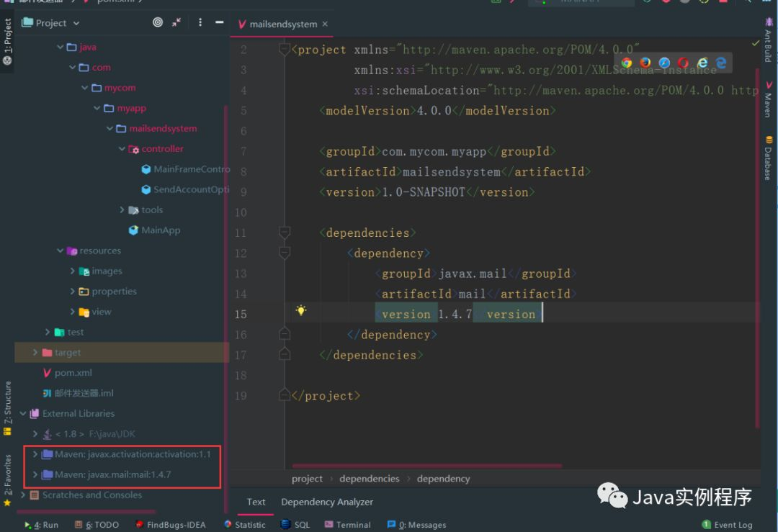Viewport: 778px width, 532px height.
Task: Toggle the Database tool window on right sidebar
Action: [769, 158]
